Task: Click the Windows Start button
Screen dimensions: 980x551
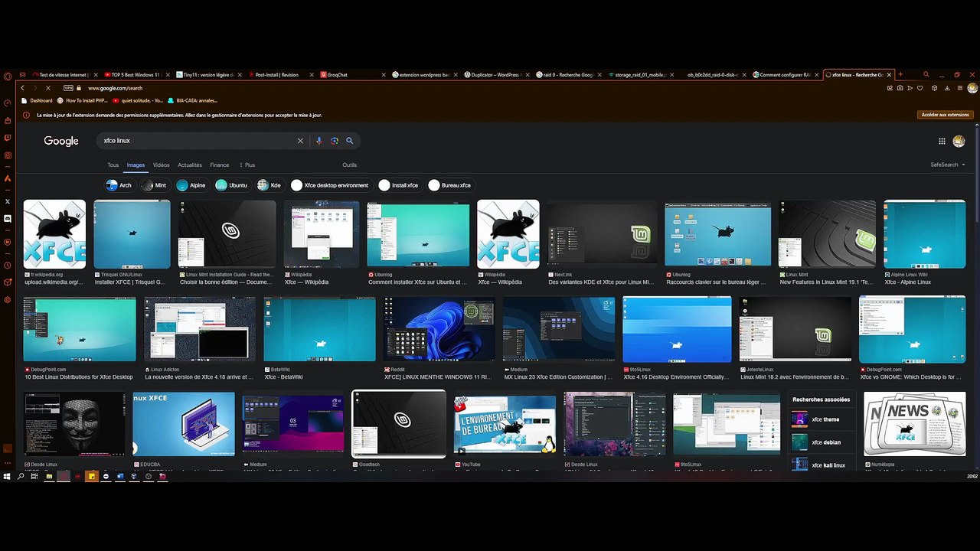Action: [8, 476]
